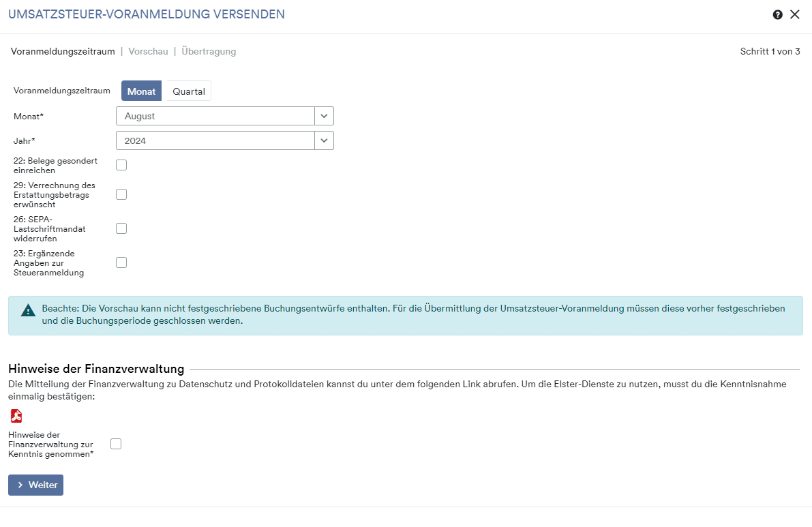Open the red PDF document icon

(16, 416)
